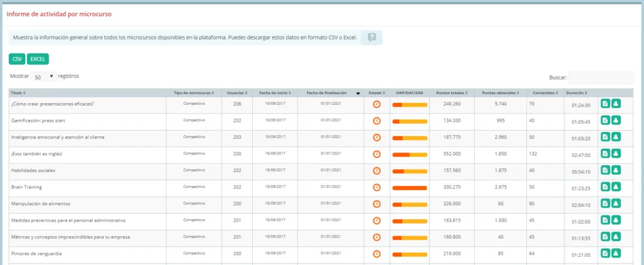Sort by Contenidos column header
The width and height of the screenshot is (644, 265).
(x=545, y=93)
